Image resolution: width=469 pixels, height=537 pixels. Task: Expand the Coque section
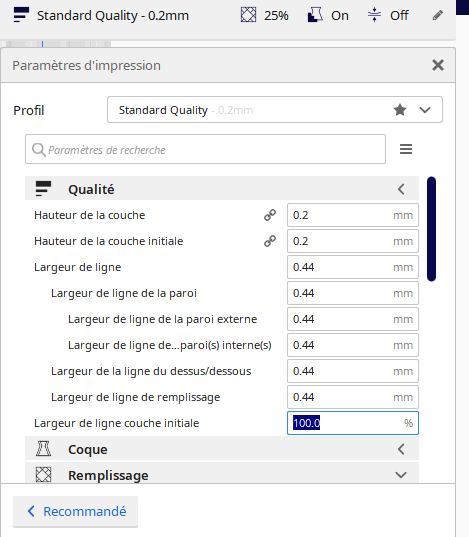[401, 449]
